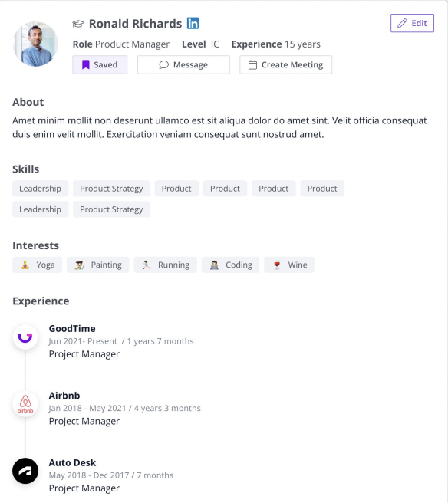Click the Auto Desk company logo
Viewport: 448px width, 503px height.
pyautogui.click(x=25, y=471)
